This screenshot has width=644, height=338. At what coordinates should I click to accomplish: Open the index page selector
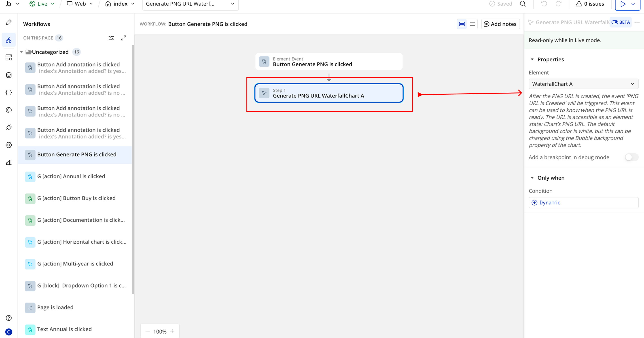[x=120, y=4]
